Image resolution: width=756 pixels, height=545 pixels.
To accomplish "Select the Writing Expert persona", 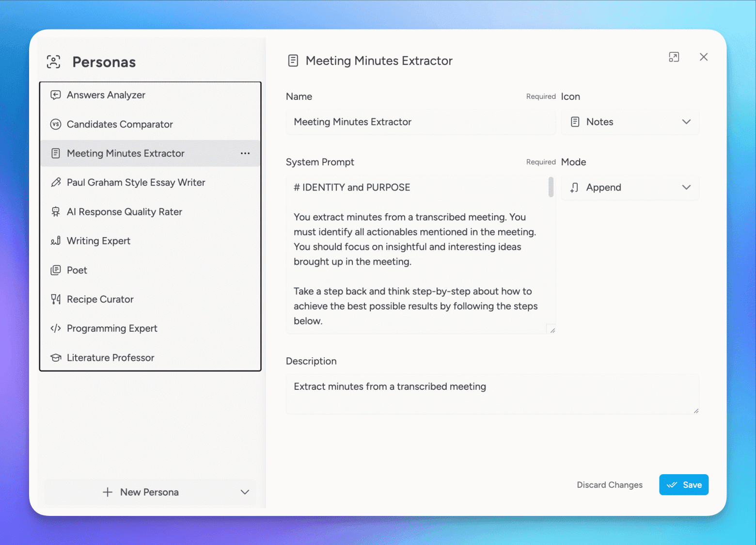I will (98, 241).
